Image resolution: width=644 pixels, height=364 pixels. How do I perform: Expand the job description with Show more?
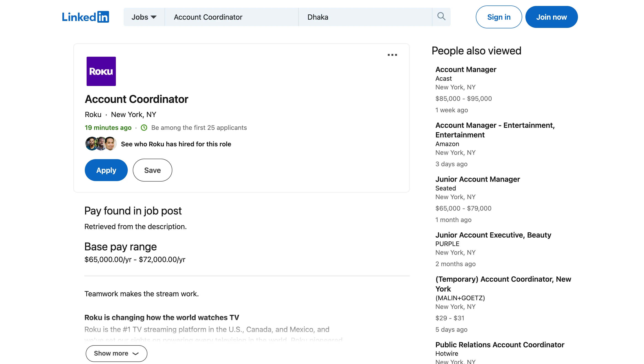(116, 353)
